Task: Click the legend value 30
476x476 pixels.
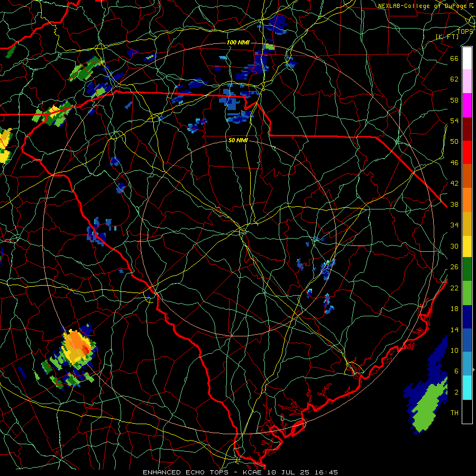Action: 454,246
